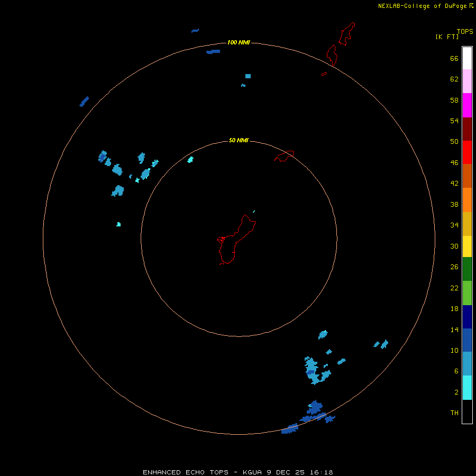This screenshot has width=476, height=476.
Task: Click the "66" legend value
Action: point(454,59)
